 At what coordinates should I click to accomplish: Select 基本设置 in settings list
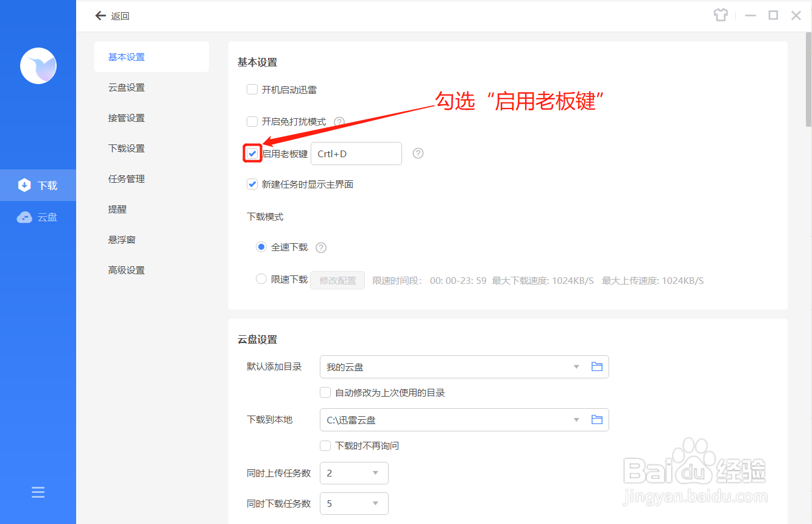tap(152, 57)
